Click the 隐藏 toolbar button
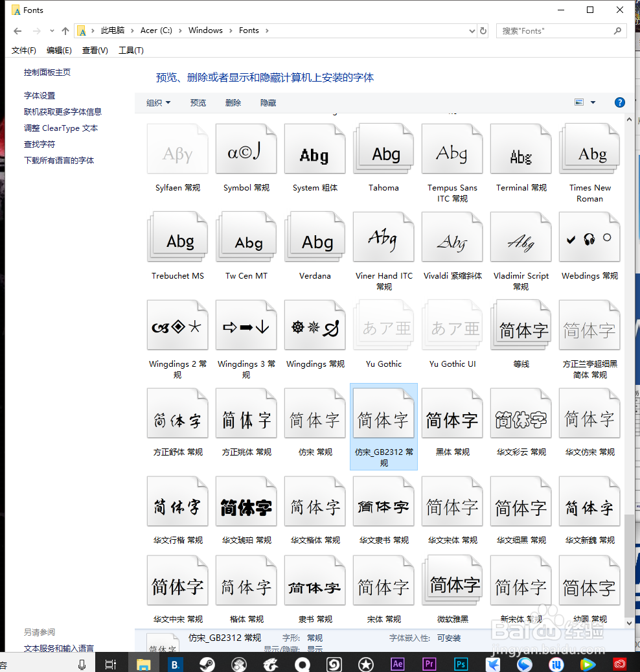The height and width of the screenshot is (672, 640). (268, 103)
